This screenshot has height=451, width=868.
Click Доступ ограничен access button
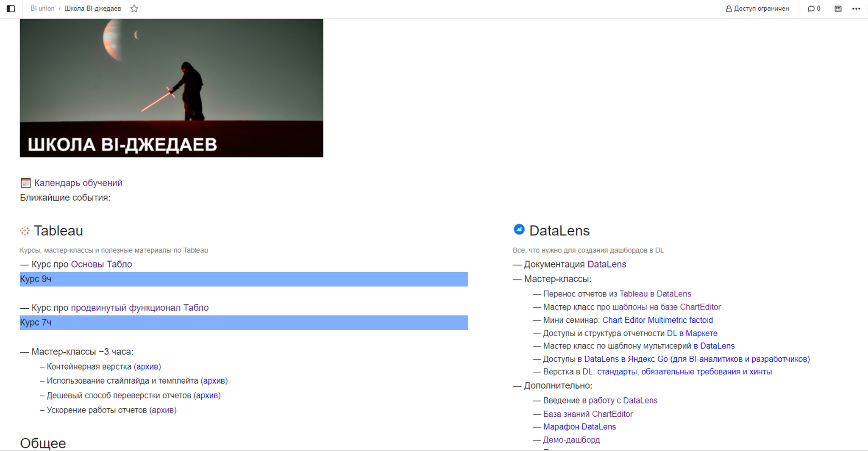coord(757,8)
